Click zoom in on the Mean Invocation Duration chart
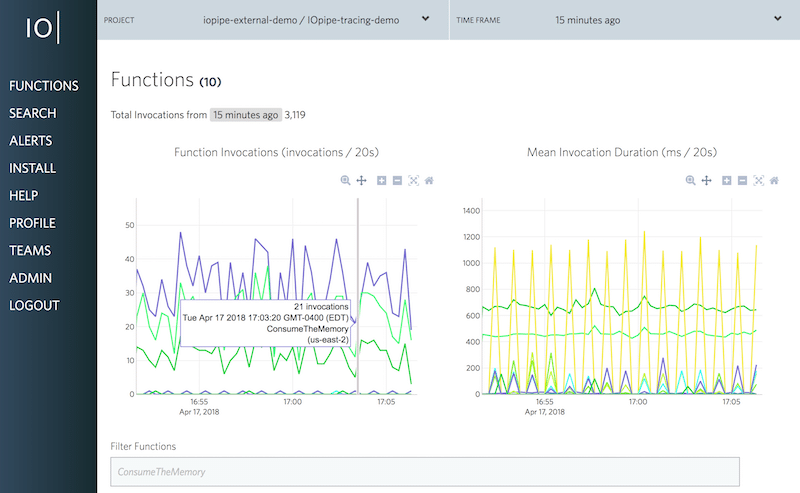Image resolution: width=800 pixels, height=493 pixels. click(727, 181)
